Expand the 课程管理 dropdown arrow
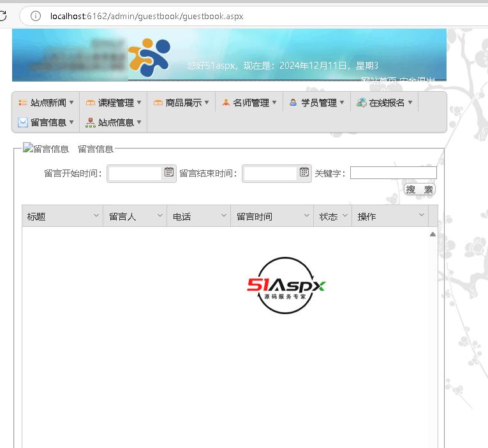This screenshot has height=448, width=488. point(139,102)
